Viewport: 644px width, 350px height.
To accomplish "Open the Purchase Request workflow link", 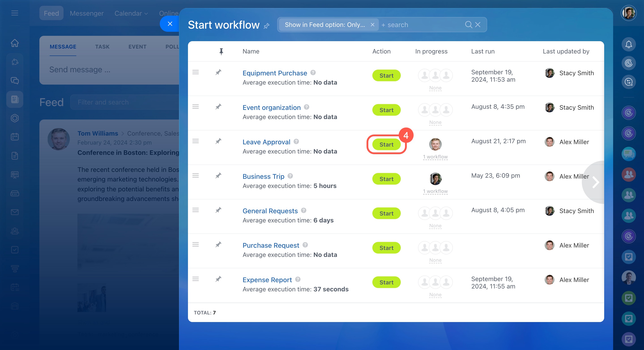I will (271, 245).
